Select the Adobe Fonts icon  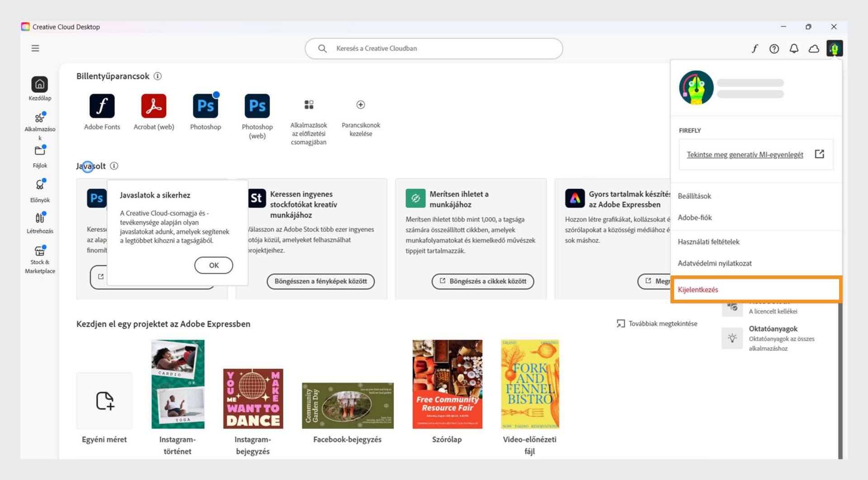tap(102, 106)
